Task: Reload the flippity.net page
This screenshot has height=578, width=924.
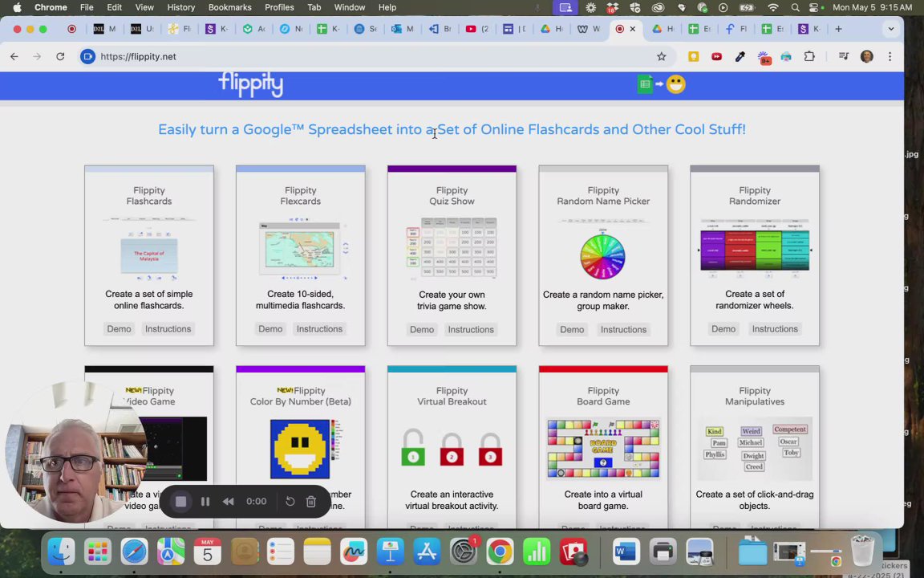Action: point(60,57)
